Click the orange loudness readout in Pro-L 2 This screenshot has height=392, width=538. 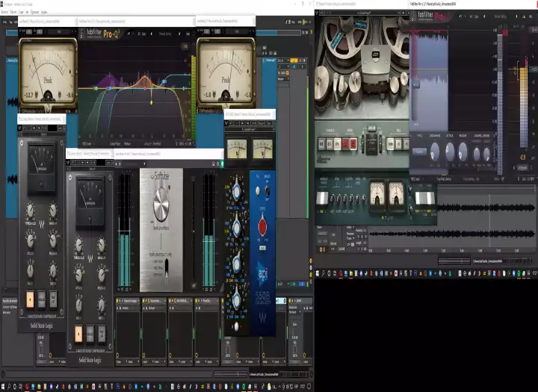click(522, 158)
